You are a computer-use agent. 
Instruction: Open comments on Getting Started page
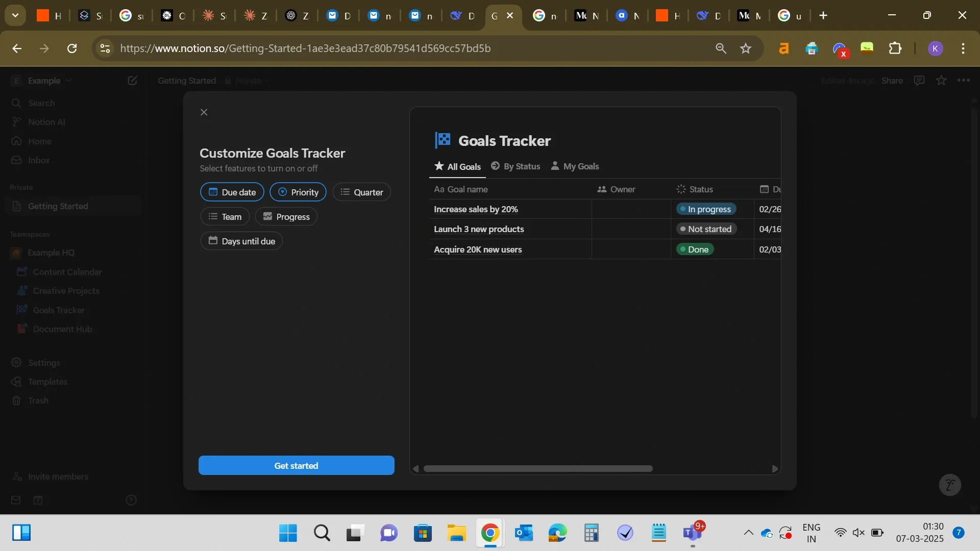point(919,80)
